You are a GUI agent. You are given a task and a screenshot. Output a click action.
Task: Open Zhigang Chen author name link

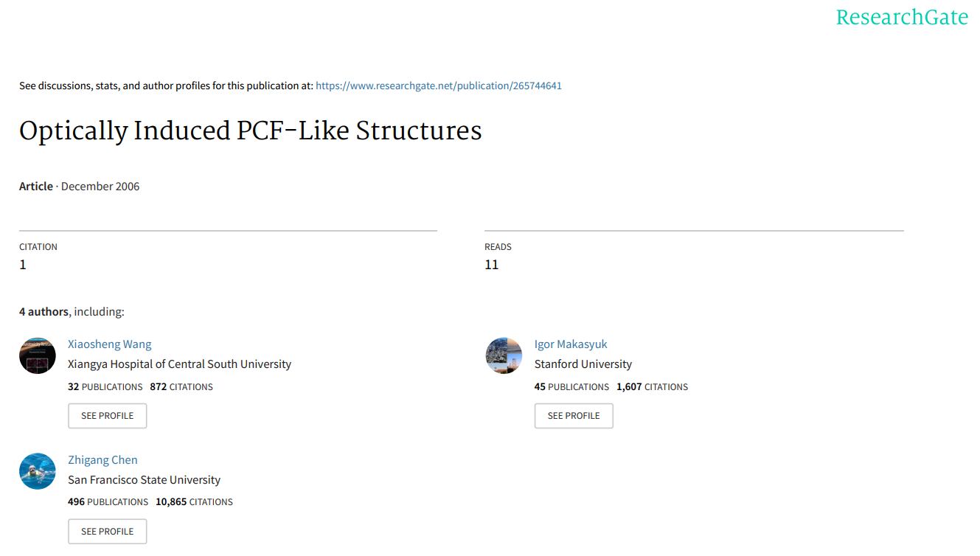pos(102,460)
